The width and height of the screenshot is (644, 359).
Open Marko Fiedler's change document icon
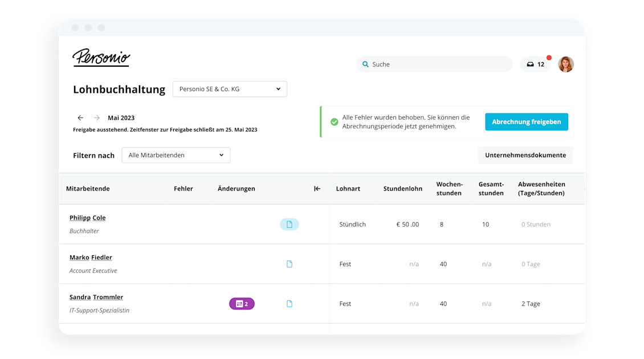[290, 263]
